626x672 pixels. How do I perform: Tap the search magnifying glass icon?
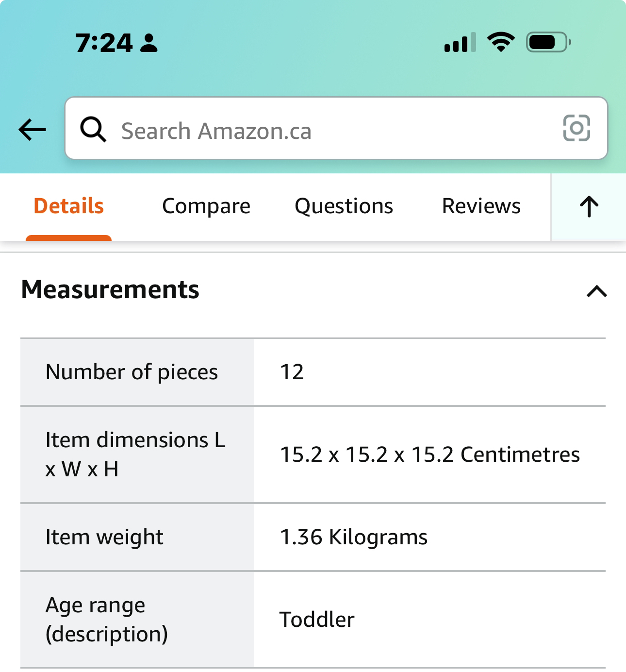[x=93, y=130]
